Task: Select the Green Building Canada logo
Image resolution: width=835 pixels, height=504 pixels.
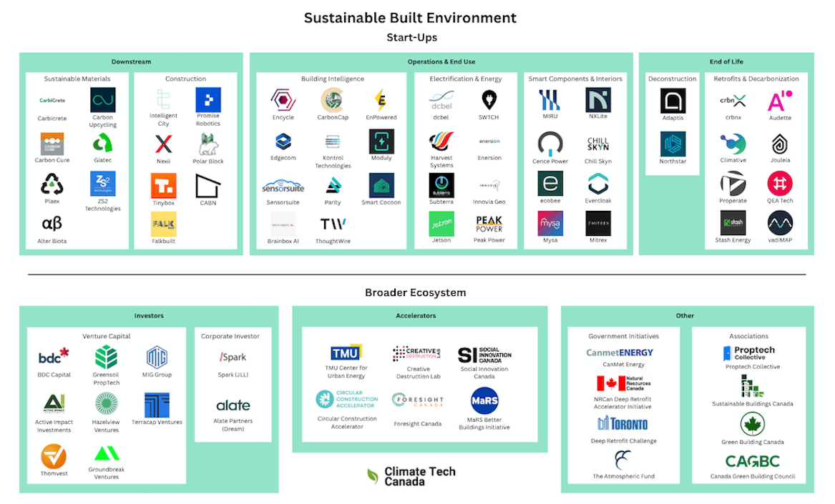Action: (753, 424)
